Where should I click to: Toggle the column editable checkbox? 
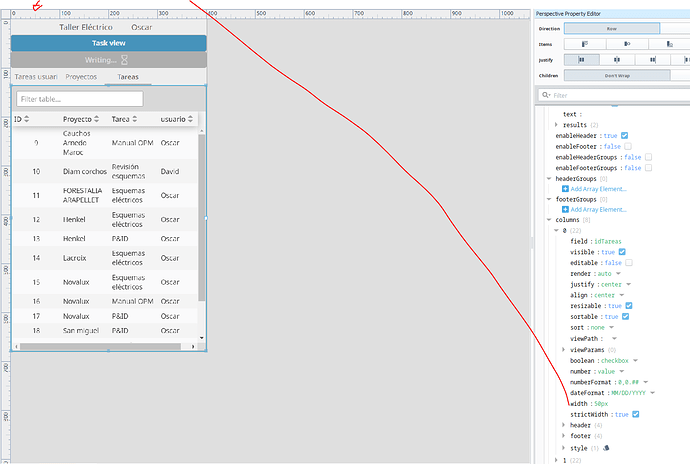tap(629, 263)
